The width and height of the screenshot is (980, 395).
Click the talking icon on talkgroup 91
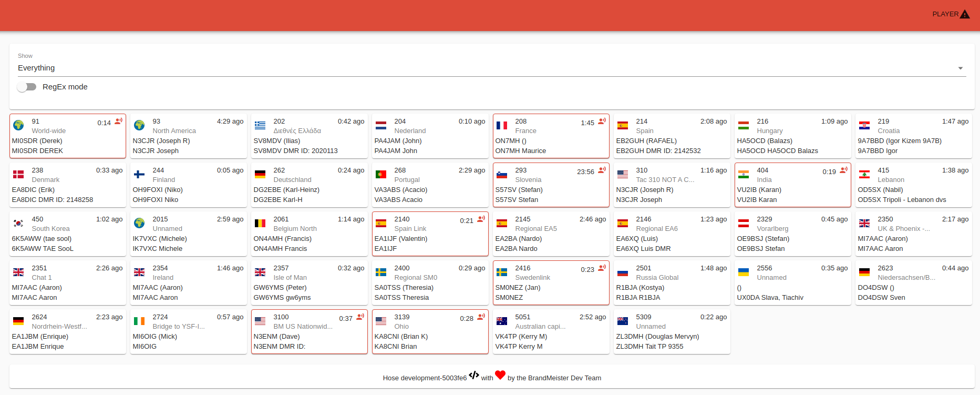[119, 121]
